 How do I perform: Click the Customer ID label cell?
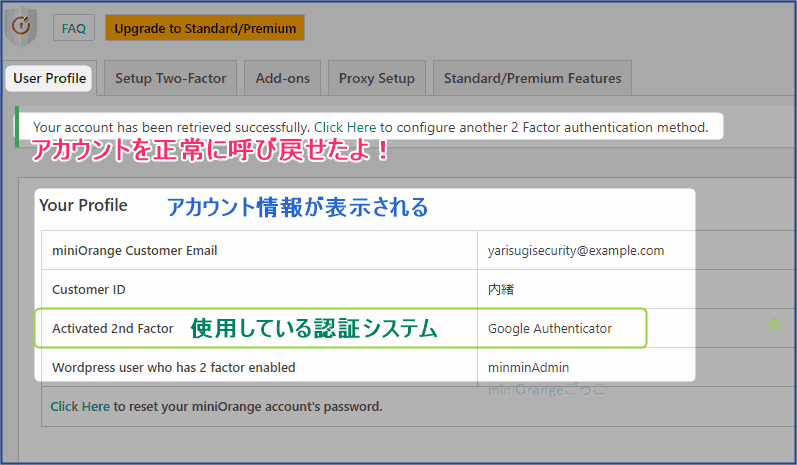tap(259, 289)
